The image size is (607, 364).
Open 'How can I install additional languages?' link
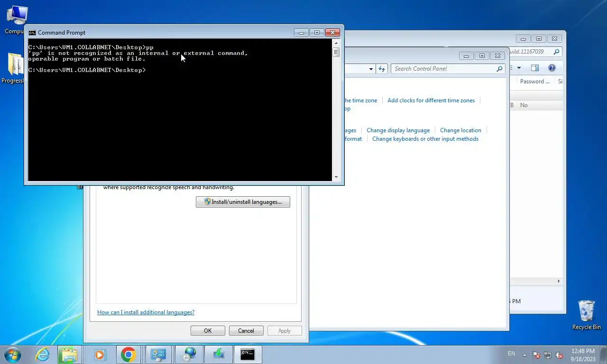click(146, 312)
